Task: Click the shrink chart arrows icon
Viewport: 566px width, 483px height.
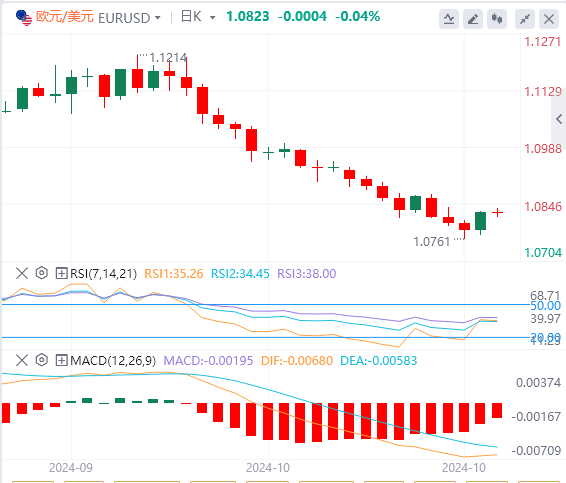Action: (x=525, y=19)
